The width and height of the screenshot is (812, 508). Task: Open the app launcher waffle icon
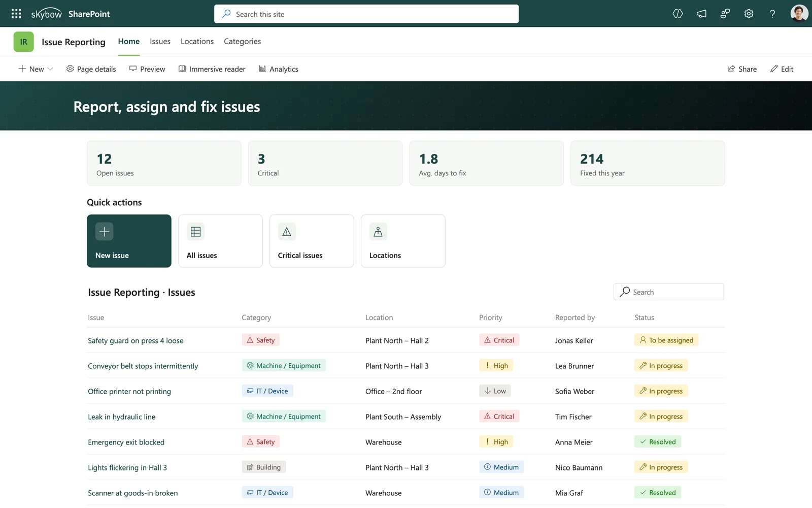pos(16,14)
